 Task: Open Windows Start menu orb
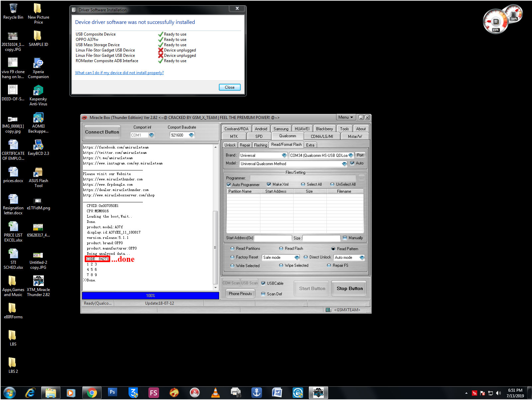[x=10, y=393]
